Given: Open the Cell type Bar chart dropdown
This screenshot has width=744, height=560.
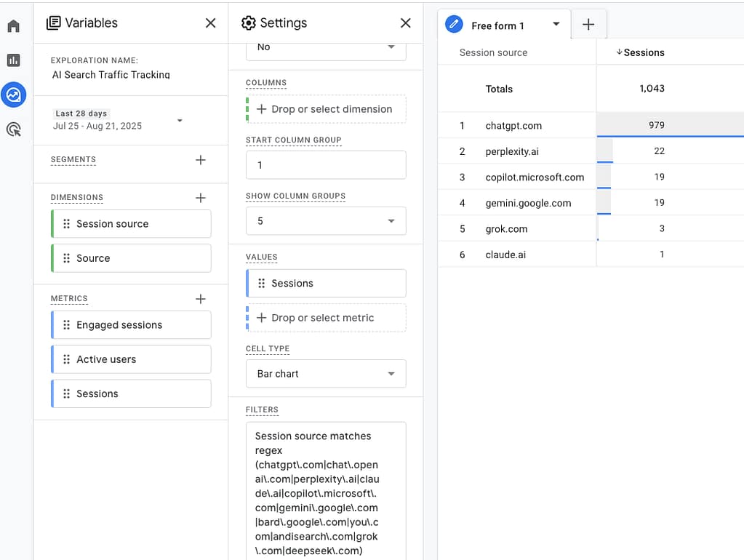Looking at the screenshot, I should coord(326,374).
